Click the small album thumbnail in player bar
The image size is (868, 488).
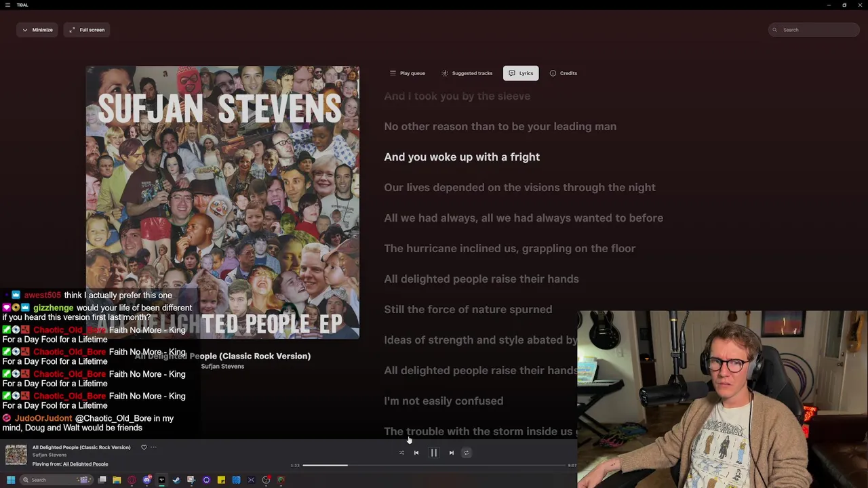[x=16, y=455]
